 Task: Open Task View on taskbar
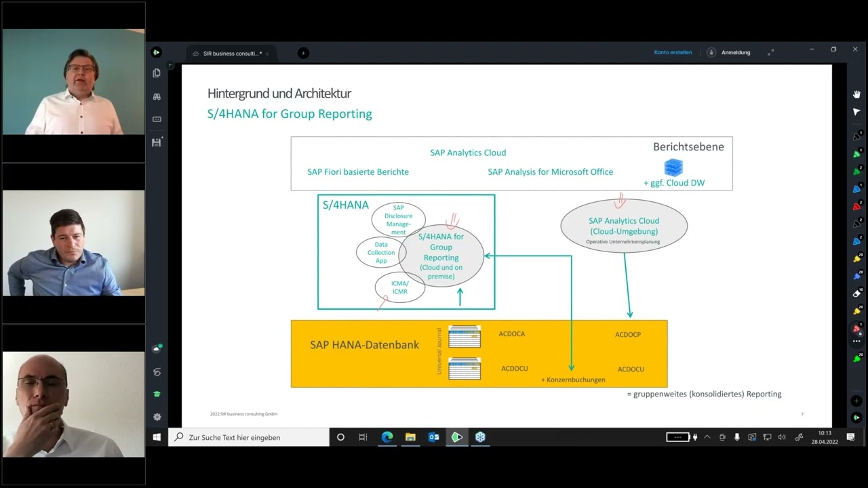pyautogui.click(x=363, y=437)
